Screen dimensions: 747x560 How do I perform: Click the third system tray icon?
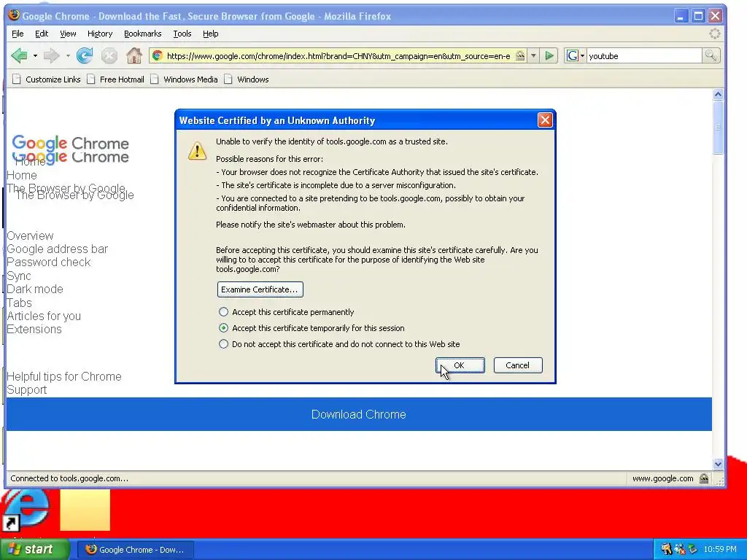(692, 549)
